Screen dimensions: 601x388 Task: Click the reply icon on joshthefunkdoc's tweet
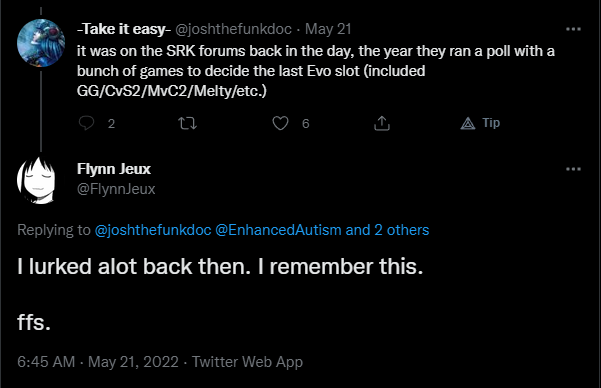[86, 123]
